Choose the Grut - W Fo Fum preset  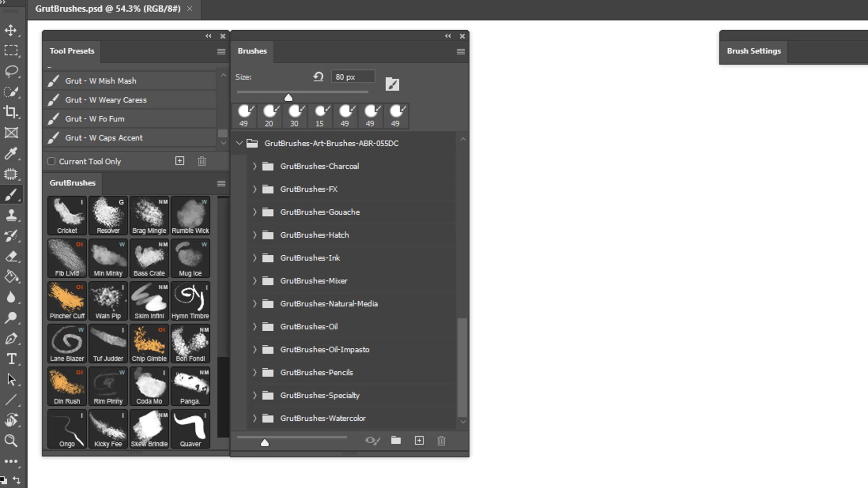(130, 119)
